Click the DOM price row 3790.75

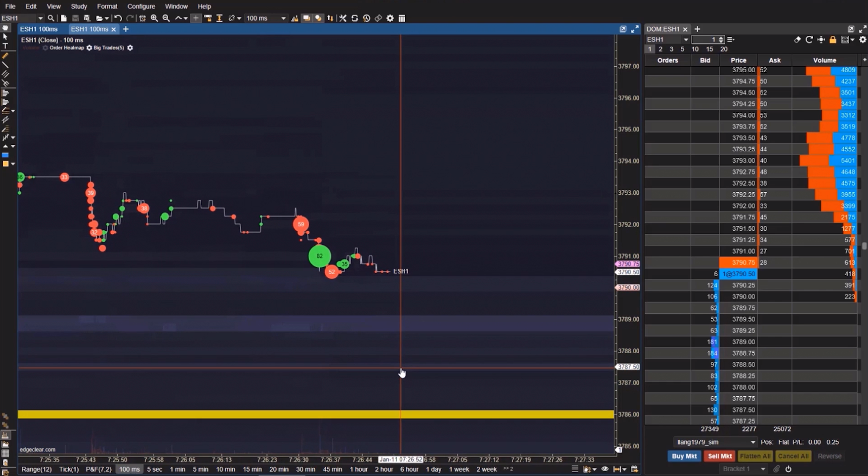pos(738,262)
